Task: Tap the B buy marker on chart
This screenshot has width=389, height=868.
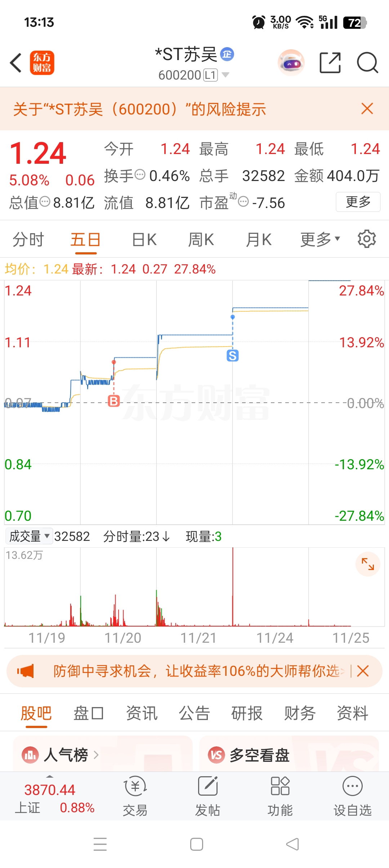Action: tap(114, 401)
